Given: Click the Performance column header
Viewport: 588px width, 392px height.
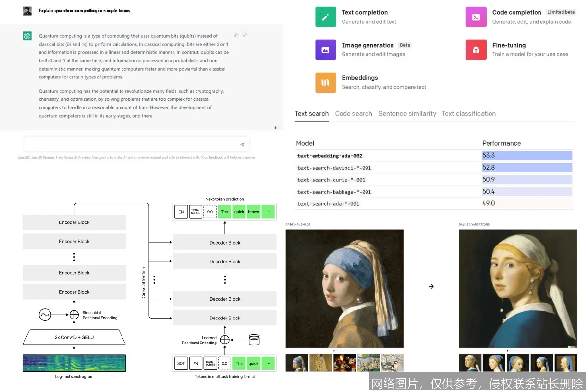Looking at the screenshot, I should [501, 143].
